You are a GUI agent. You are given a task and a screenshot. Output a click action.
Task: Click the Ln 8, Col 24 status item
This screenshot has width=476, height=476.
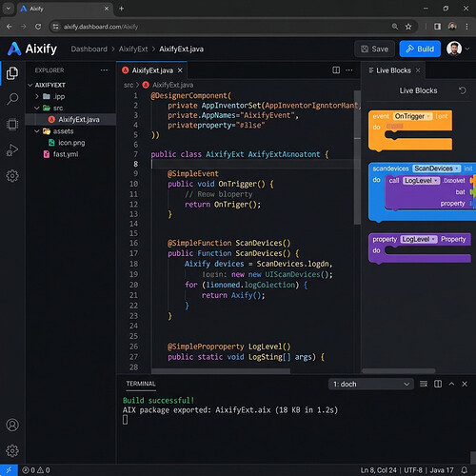pos(378,470)
